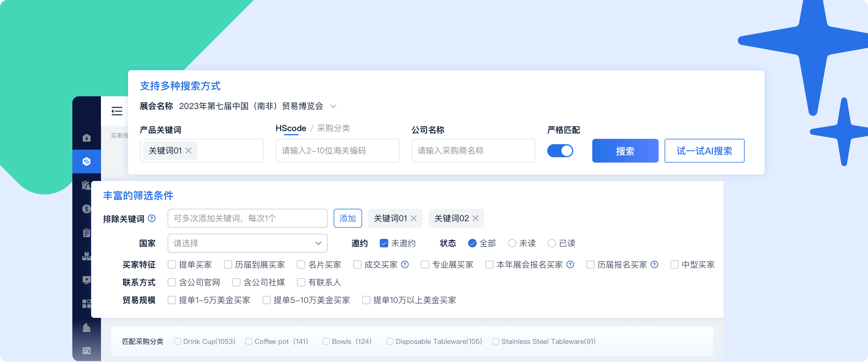The image size is (868, 362).
Task: Select the highlighted hexagon sidebar icon
Action: tap(86, 161)
